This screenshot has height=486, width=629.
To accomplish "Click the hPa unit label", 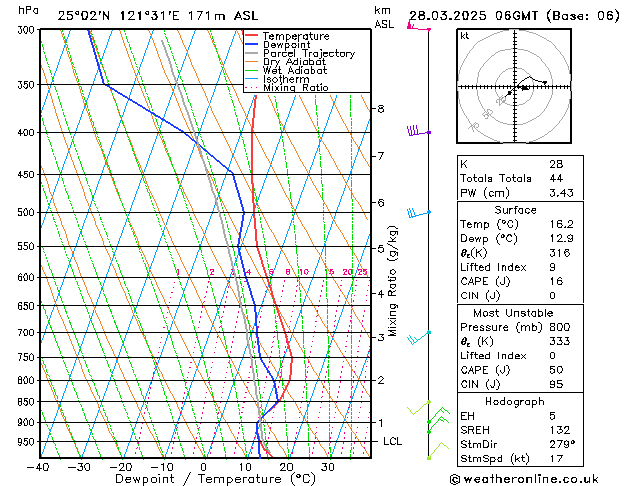I will click(x=28, y=10).
